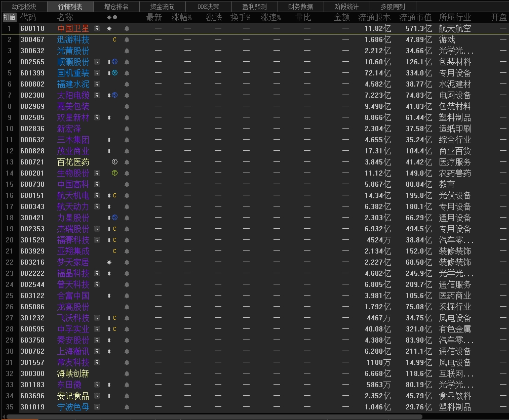This screenshot has width=509, height=420.
Task: Click the R margin badge for 顺灏股份
Action: pos(97,62)
